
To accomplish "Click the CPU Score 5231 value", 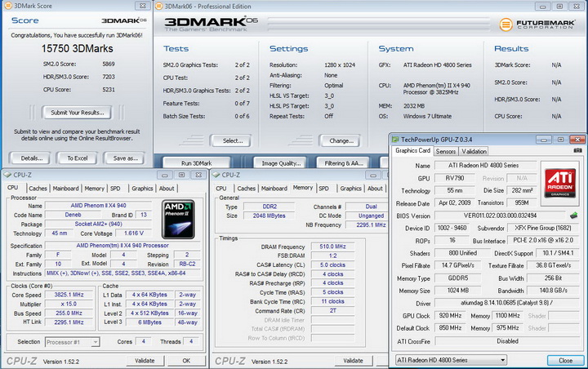I will [109, 90].
